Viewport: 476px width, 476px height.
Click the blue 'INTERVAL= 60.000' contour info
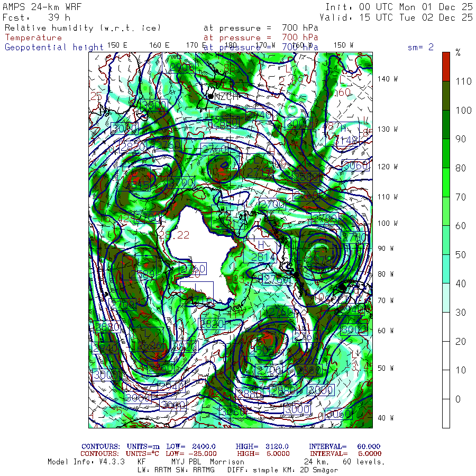pos(344,446)
